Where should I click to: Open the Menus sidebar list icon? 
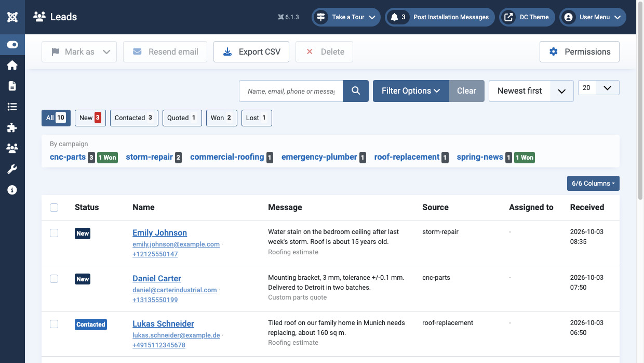pyautogui.click(x=12, y=107)
